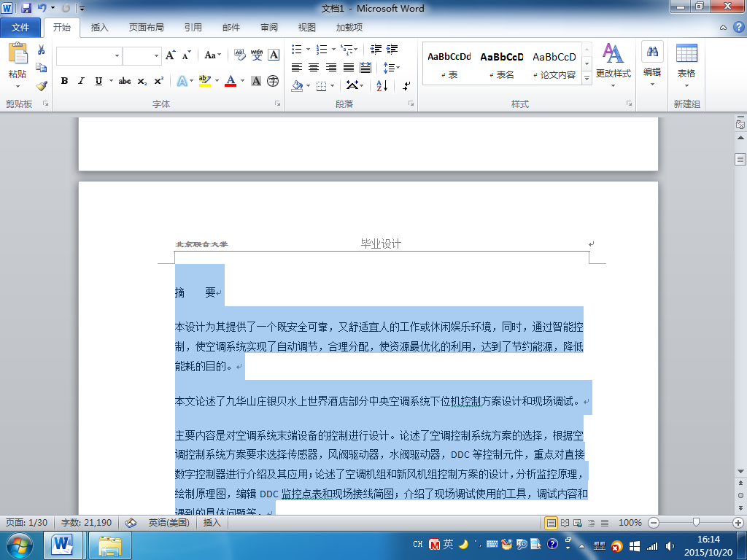Open paragraph dialog launcher

(x=411, y=104)
